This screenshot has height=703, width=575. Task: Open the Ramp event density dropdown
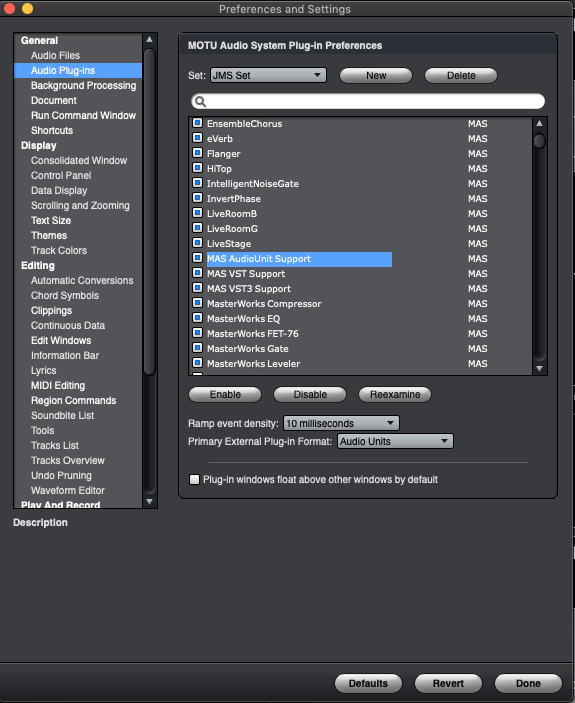[341, 423]
